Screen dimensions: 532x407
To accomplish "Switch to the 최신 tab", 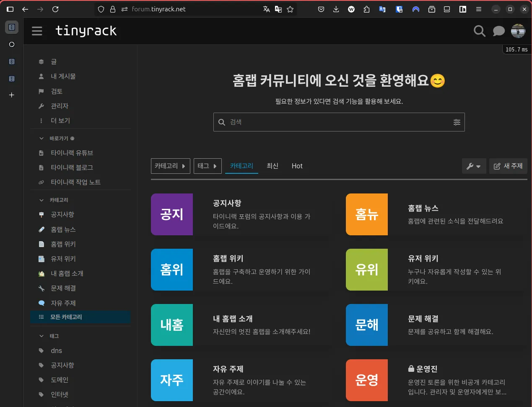I will [x=272, y=166].
